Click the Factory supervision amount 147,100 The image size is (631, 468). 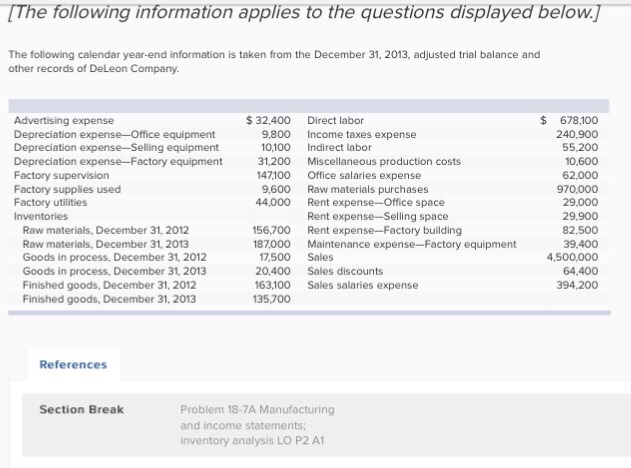click(x=273, y=175)
